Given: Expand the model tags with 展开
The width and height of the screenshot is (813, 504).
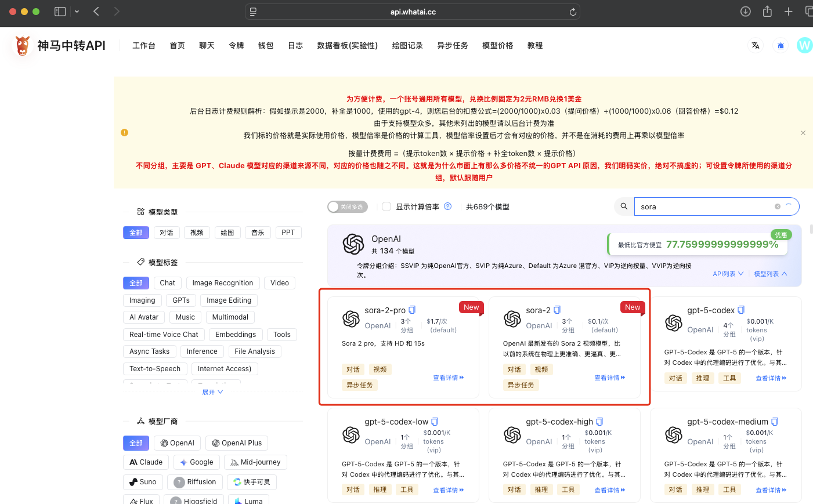Looking at the screenshot, I should (x=212, y=392).
